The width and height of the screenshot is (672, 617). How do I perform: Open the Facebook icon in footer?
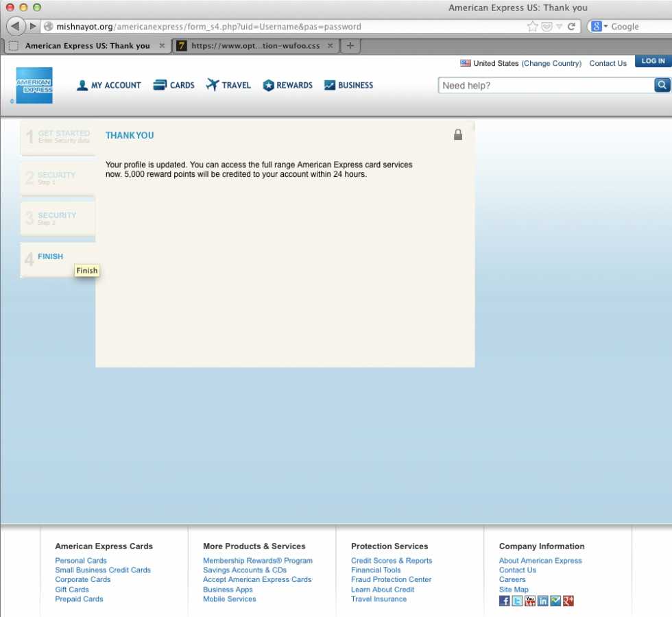[x=505, y=601]
